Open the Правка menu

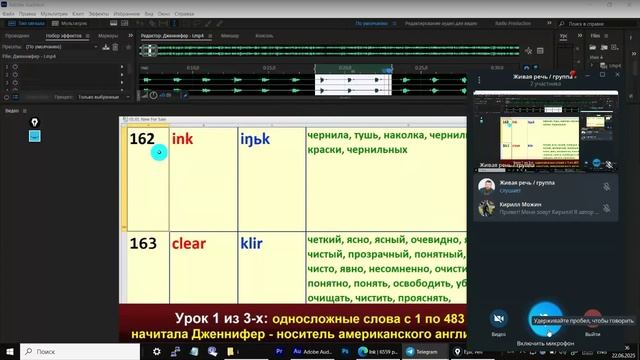coord(27,13)
